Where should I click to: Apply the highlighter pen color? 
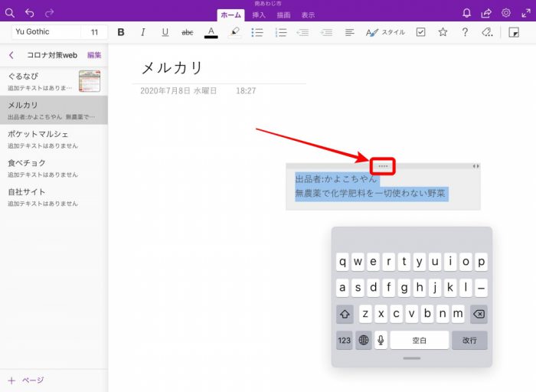234,32
